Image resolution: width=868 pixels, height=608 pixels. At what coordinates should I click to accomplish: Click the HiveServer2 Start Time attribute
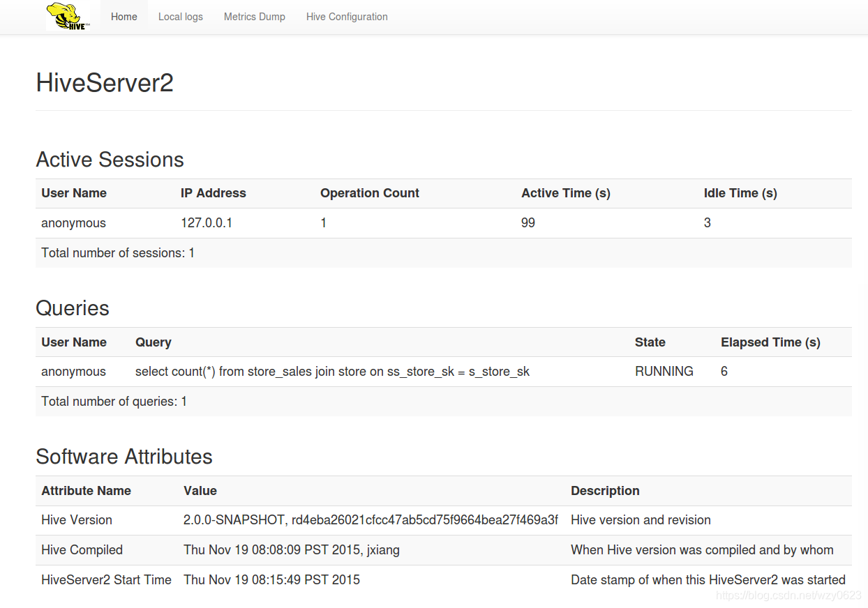coord(106,579)
